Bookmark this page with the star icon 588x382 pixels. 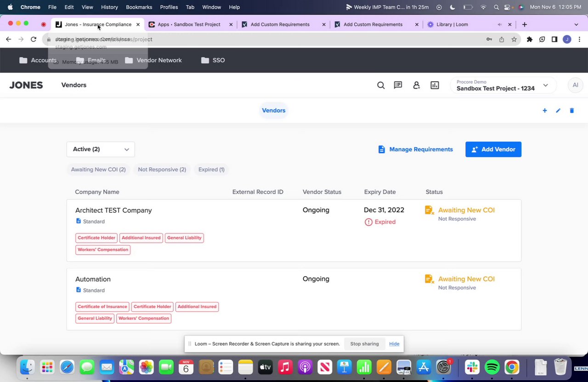coord(514,40)
